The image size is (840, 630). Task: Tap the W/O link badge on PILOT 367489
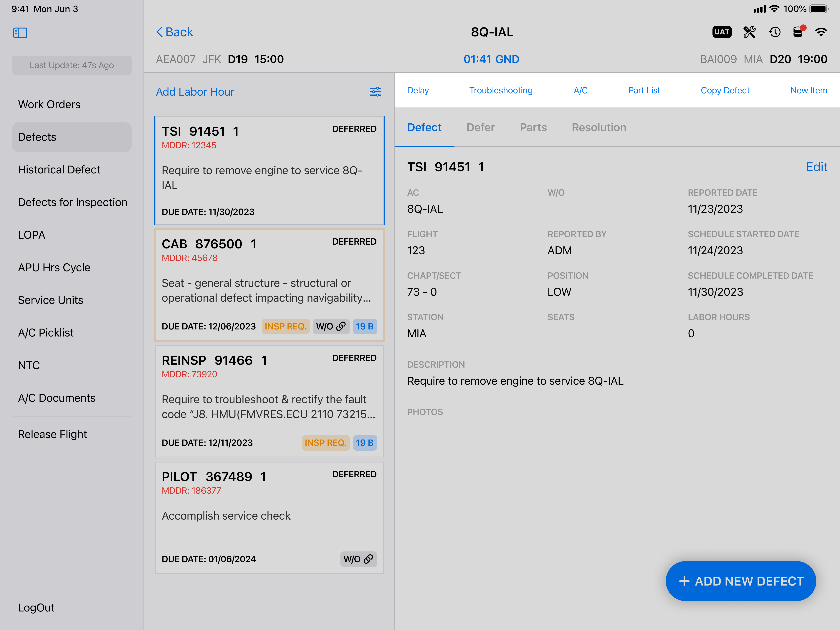(358, 559)
